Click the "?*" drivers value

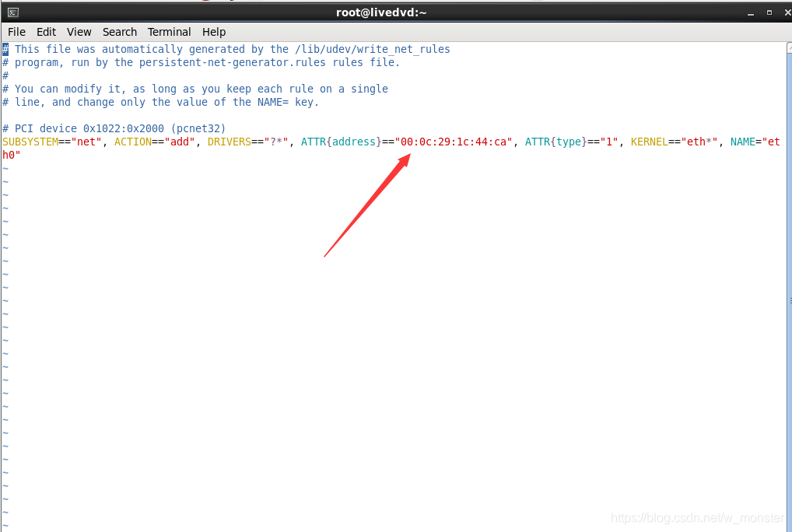(x=275, y=142)
